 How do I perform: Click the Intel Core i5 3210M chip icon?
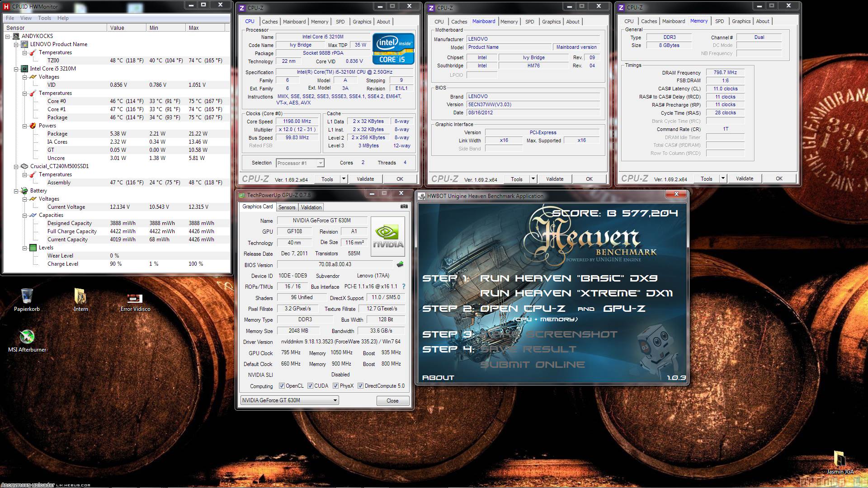[24, 69]
